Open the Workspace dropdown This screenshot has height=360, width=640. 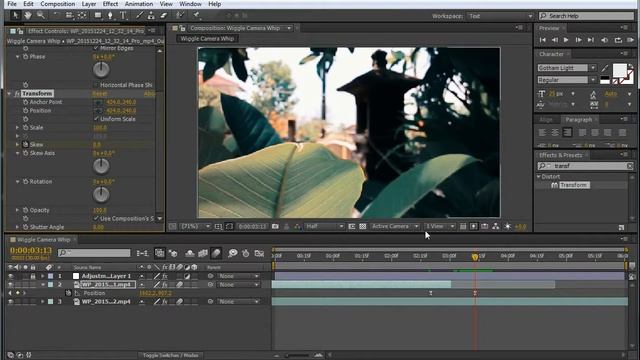[x=500, y=16]
